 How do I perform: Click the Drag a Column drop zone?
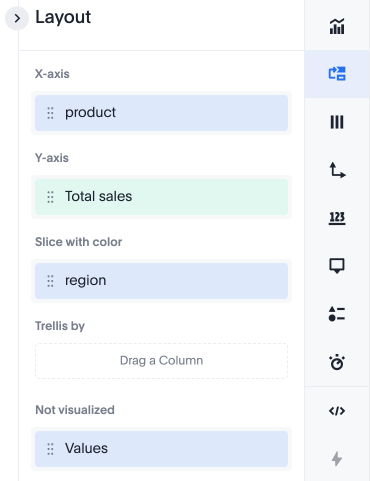[x=161, y=361]
